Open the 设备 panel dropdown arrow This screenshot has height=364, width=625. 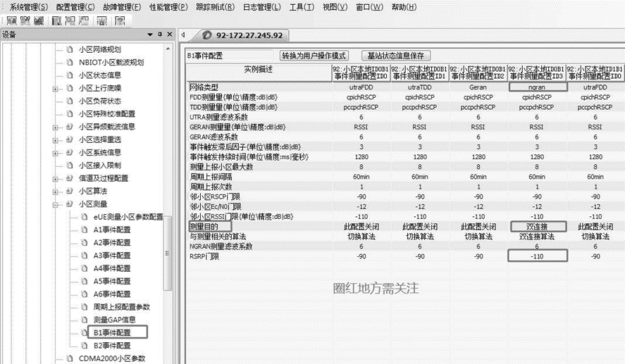click(x=150, y=34)
